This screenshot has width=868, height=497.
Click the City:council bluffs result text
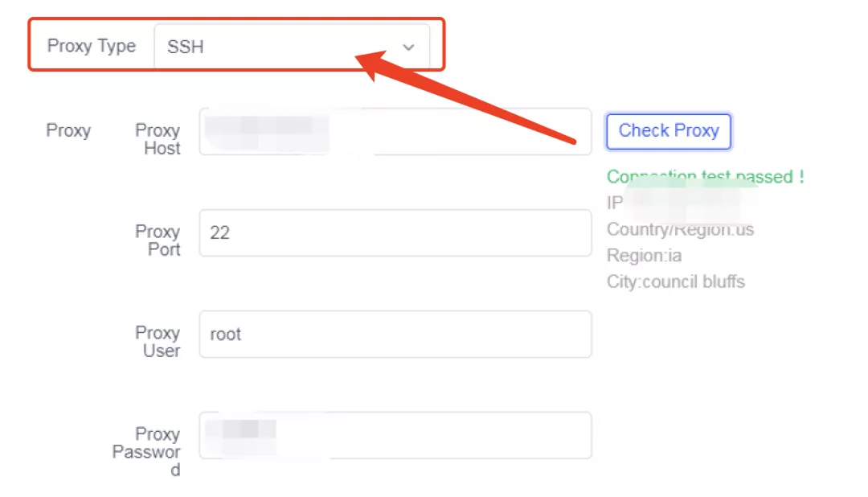(676, 281)
